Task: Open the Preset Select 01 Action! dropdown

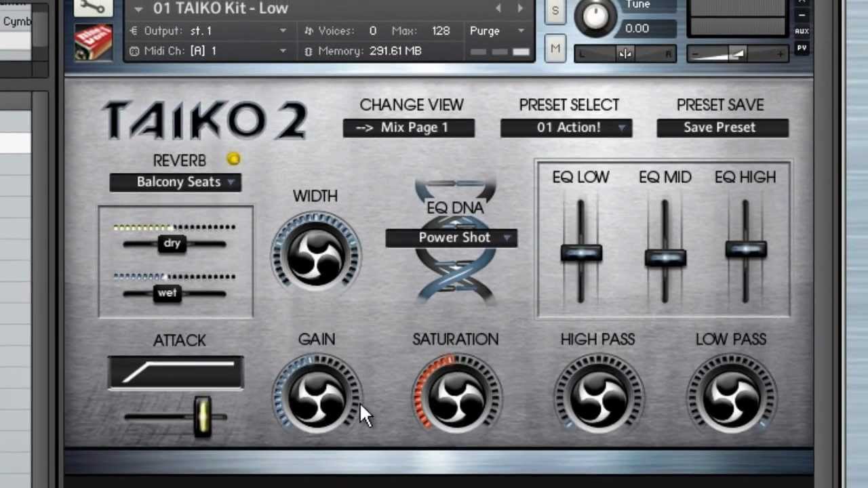Action: pyautogui.click(x=567, y=127)
